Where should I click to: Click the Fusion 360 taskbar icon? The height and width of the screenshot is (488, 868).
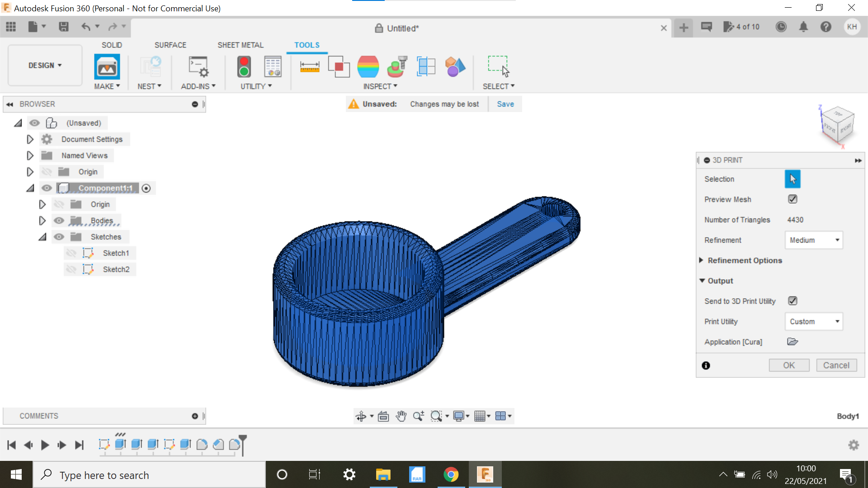pyautogui.click(x=486, y=474)
